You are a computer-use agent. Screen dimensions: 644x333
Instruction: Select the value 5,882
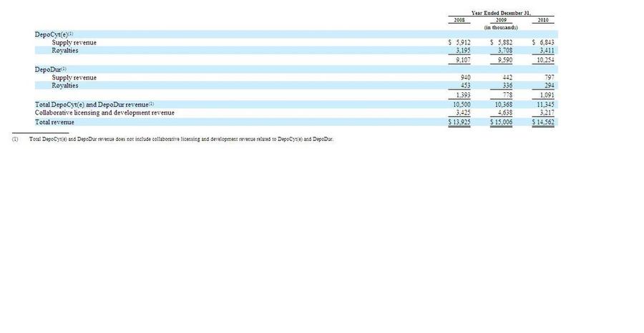click(x=504, y=42)
